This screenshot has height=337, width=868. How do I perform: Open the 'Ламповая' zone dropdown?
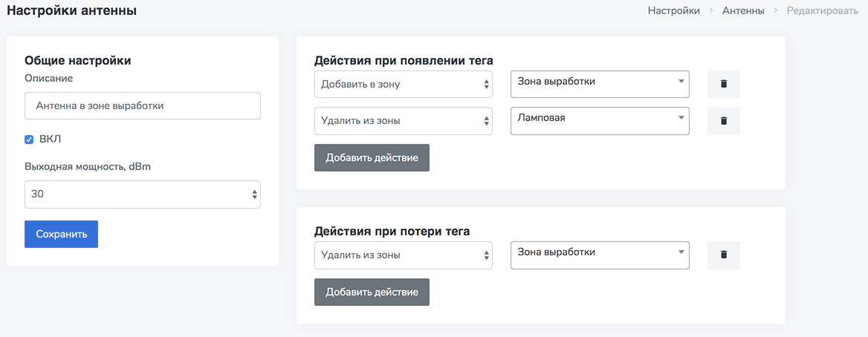(600, 120)
